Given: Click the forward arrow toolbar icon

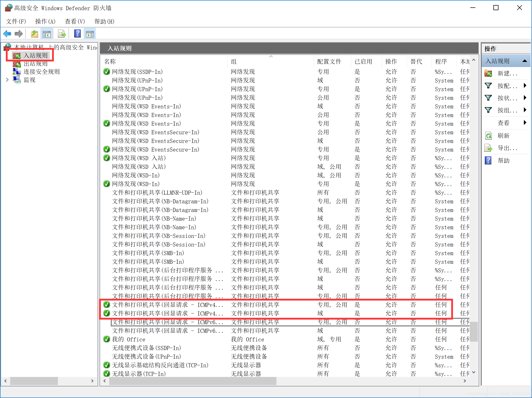Looking at the screenshot, I should pos(19,34).
